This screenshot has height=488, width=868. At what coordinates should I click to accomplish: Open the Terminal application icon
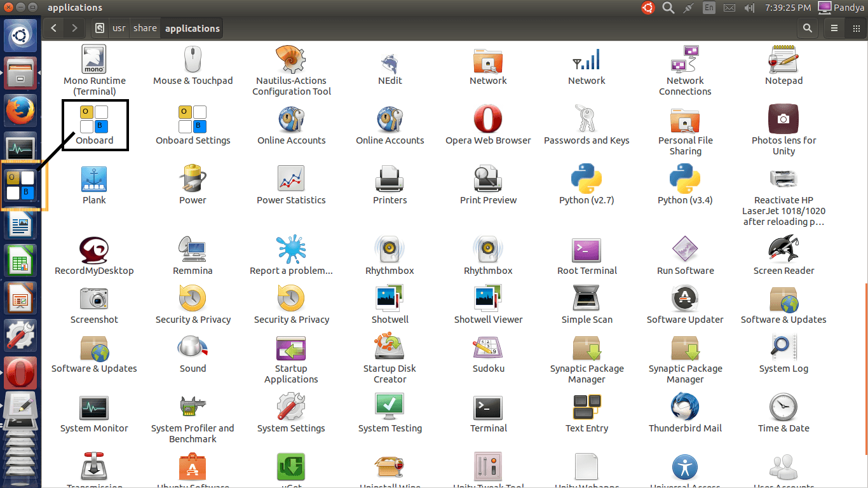tap(488, 408)
